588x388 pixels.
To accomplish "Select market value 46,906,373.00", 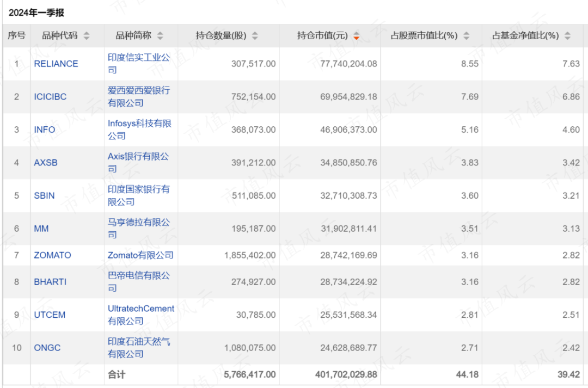I will click(x=349, y=130).
